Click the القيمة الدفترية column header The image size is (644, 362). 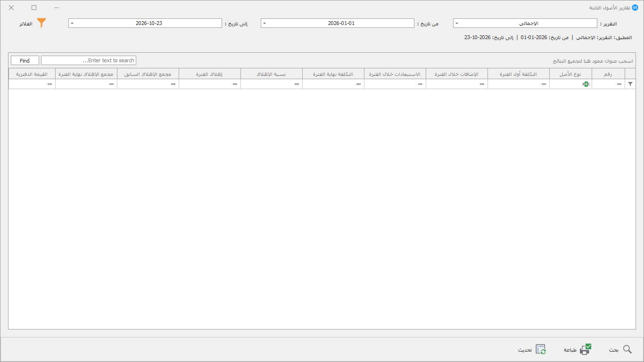pos(32,74)
